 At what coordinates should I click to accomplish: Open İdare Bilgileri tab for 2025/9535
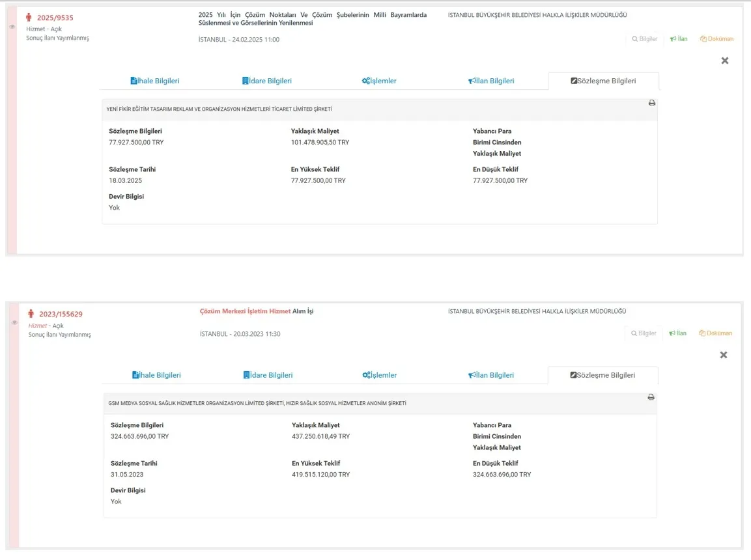point(267,81)
